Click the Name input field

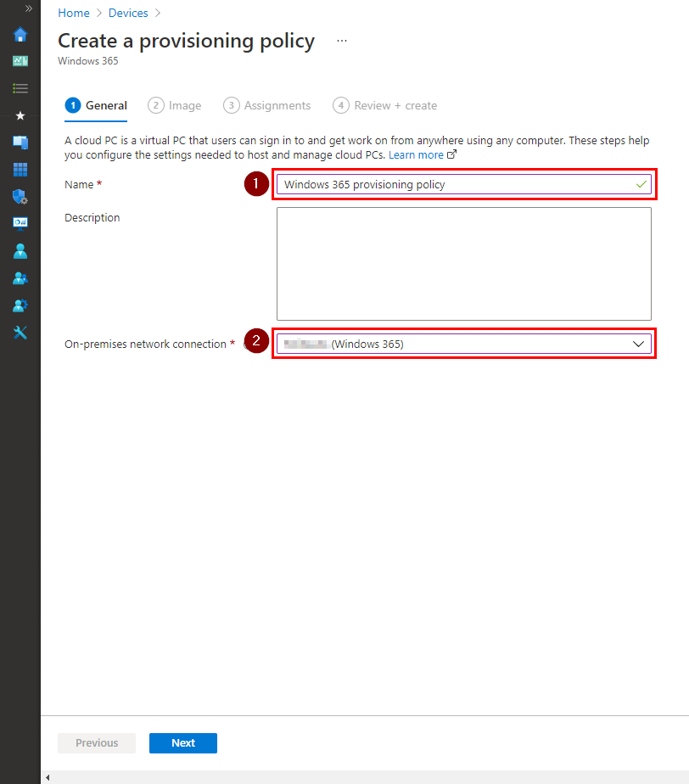[x=464, y=184]
